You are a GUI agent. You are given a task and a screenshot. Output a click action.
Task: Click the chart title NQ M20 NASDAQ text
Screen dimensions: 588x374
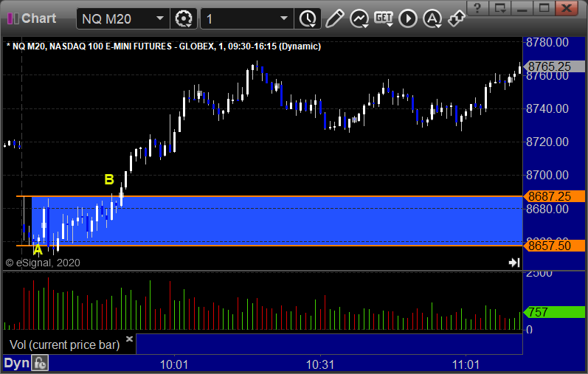click(164, 46)
